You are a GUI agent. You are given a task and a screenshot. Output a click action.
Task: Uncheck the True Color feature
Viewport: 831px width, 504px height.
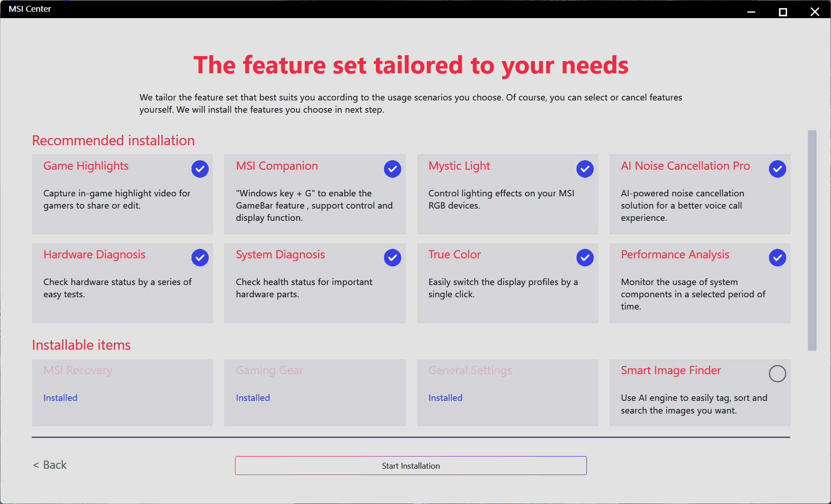tap(585, 258)
